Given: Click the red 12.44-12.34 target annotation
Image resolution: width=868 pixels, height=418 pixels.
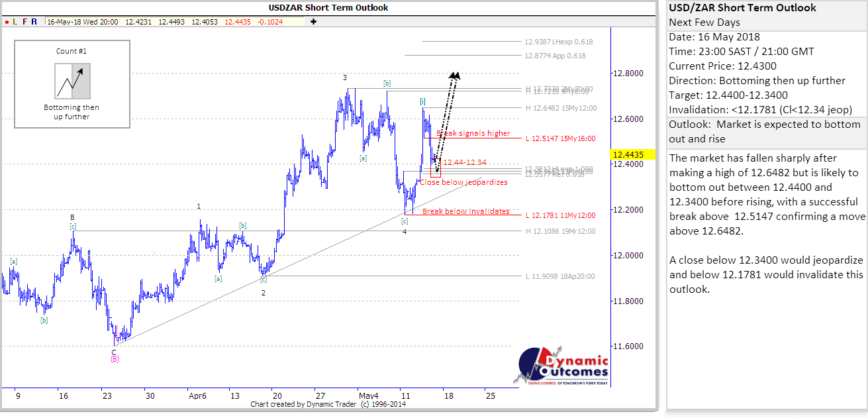Looking at the screenshot, I should point(465,162).
